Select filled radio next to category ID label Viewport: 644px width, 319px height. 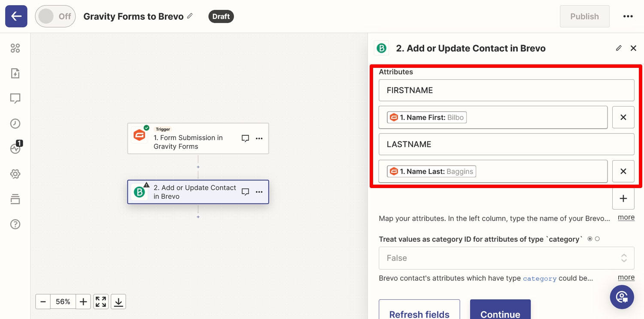(x=590, y=239)
